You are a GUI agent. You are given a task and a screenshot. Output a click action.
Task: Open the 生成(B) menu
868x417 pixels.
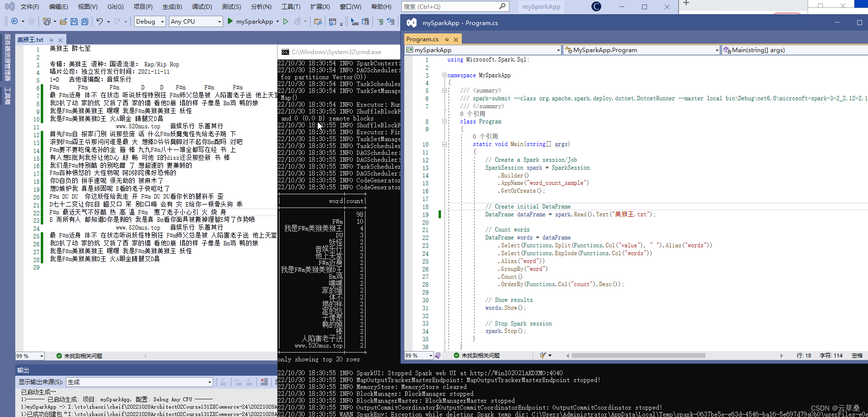(x=172, y=6)
